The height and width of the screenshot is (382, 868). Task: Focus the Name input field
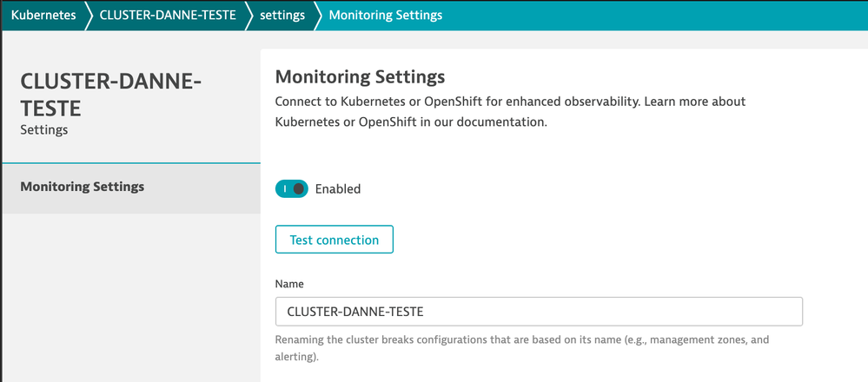pyautogui.click(x=538, y=312)
